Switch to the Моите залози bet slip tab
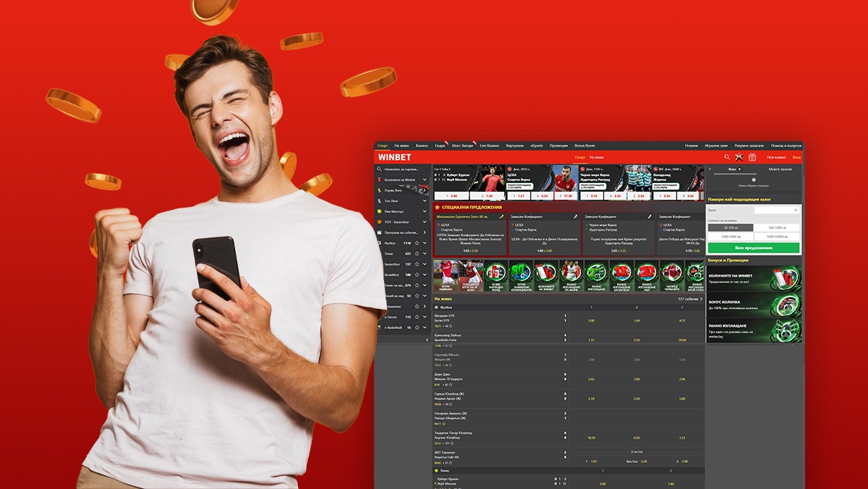The width and height of the screenshot is (868, 489). (x=780, y=169)
